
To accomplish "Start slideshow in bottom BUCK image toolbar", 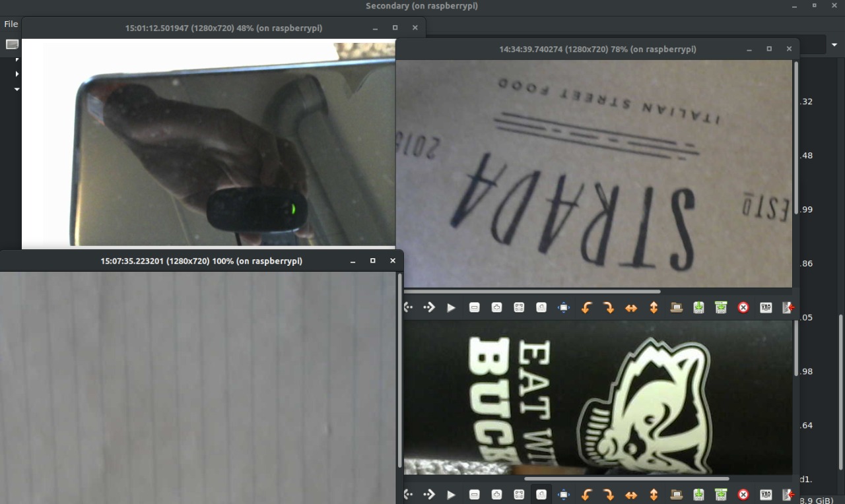I will click(452, 494).
